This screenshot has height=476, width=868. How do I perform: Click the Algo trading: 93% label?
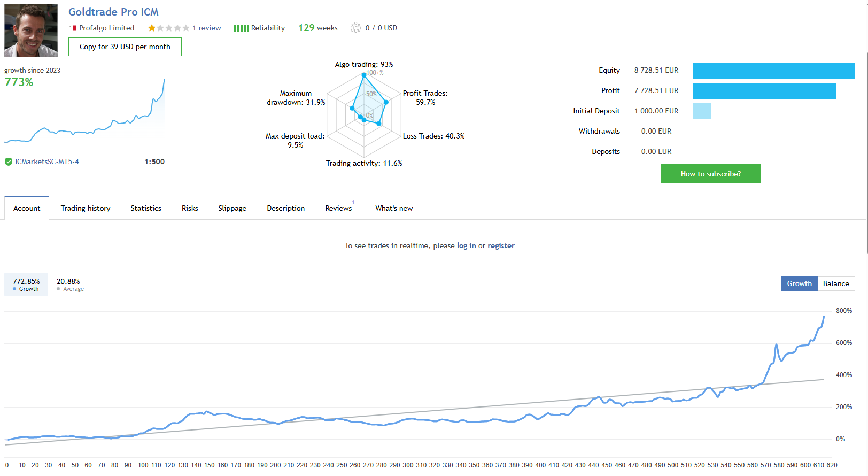364,64
